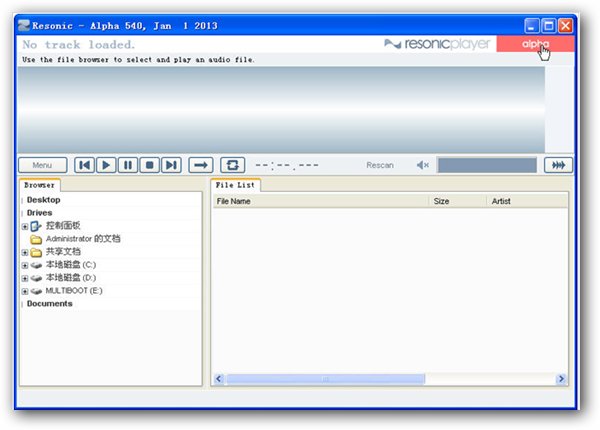Select the Drives entry in browser
Viewport: 600px width, 430px height.
point(39,213)
